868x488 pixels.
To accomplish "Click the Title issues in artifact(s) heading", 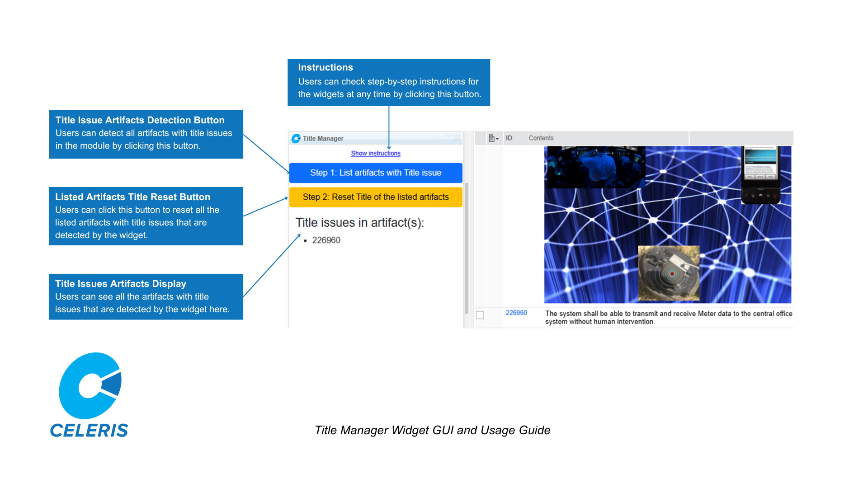I will tap(360, 222).
